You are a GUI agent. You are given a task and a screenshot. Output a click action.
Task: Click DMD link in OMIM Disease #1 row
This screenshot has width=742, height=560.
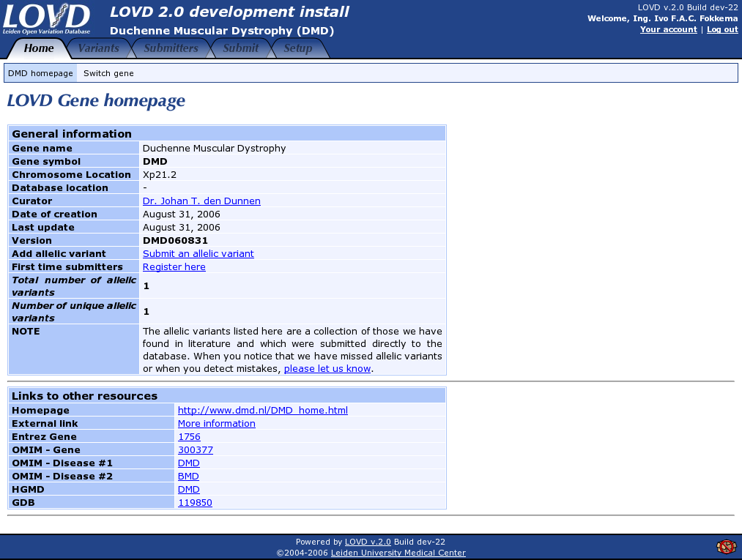tap(189, 463)
